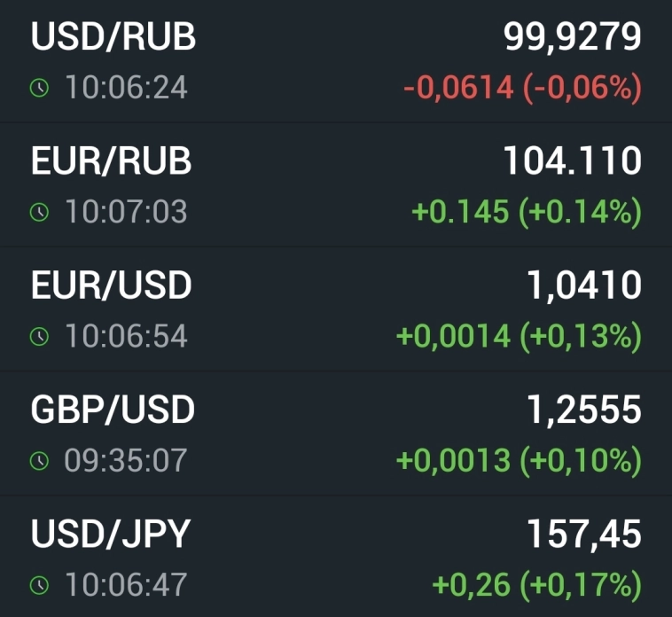Click the clock icon beside USD/RUB time
Image resolution: width=672 pixels, height=617 pixels.
38,89
